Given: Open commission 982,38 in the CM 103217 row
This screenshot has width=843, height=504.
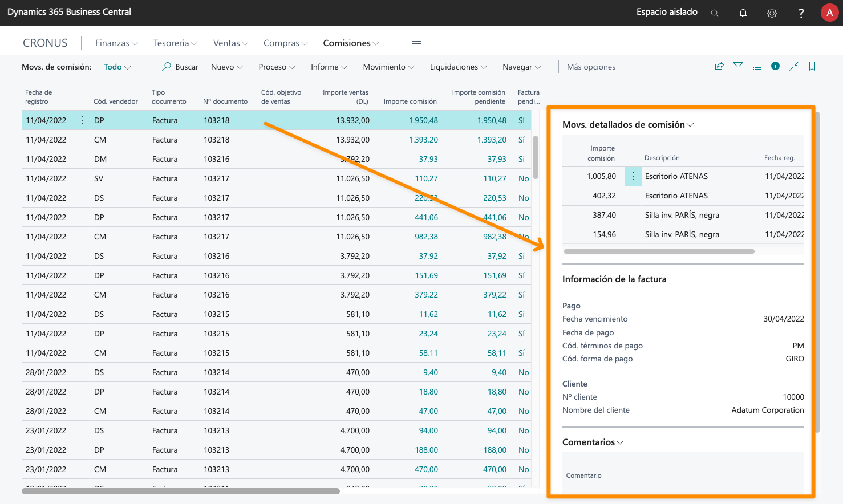Looking at the screenshot, I should click(426, 237).
